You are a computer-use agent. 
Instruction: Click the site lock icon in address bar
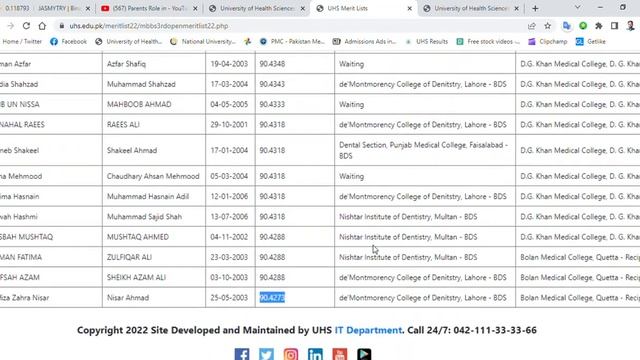tap(62, 26)
